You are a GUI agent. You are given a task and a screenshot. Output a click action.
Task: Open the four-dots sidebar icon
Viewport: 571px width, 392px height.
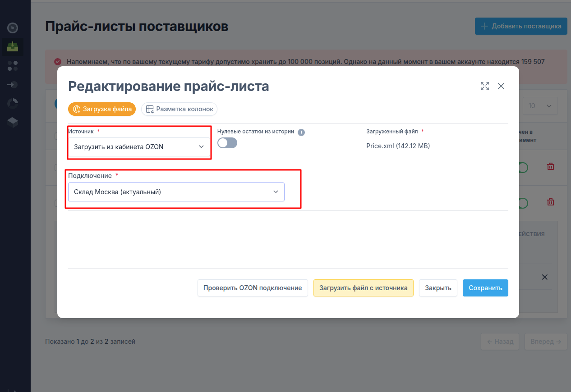(13, 66)
